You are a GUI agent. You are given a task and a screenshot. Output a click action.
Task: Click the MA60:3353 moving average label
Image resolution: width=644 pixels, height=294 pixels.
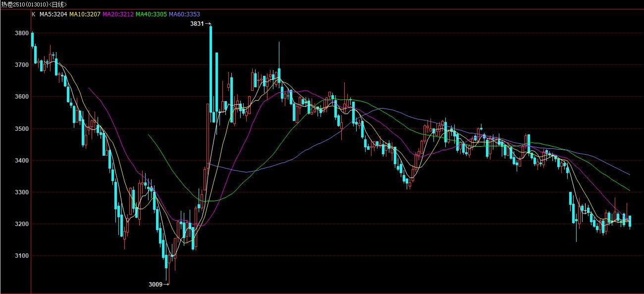[184, 14]
